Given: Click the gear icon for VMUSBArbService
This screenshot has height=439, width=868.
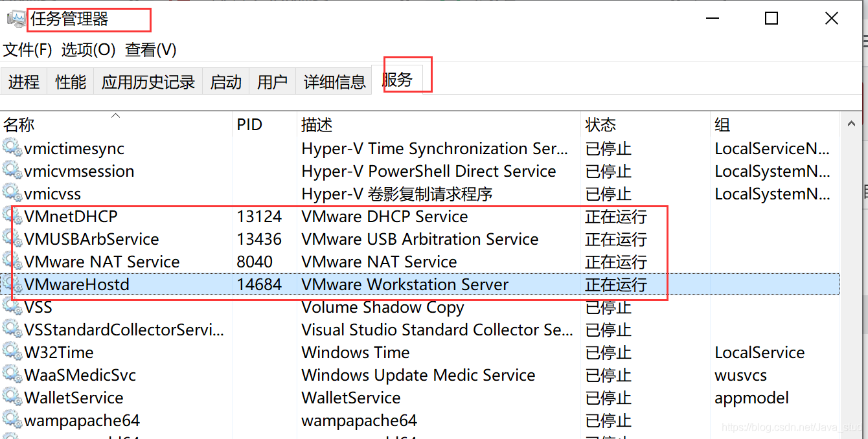Looking at the screenshot, I should click(x=12, y=239).
